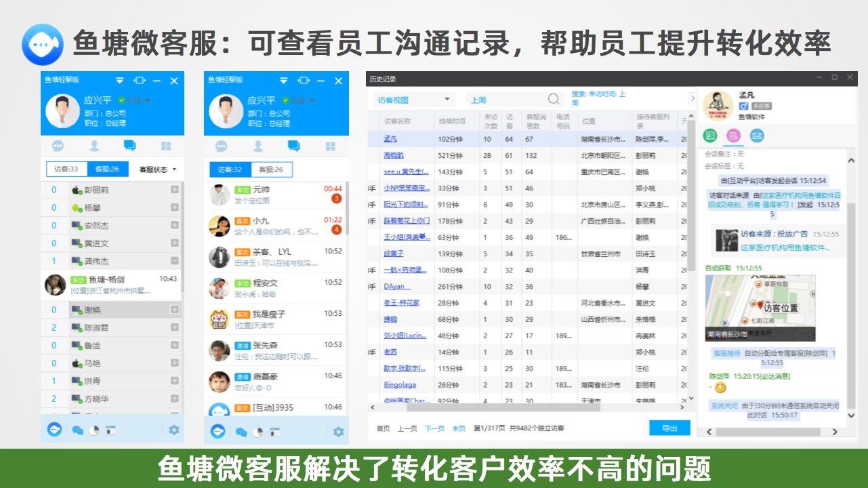Open the visitor location map thumbnail
868x488 pixels.
coord(760,307)
